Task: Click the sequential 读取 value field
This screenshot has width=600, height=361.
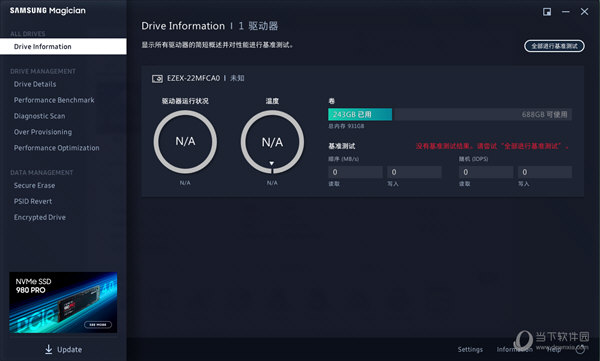Action: [x=355, y=172]
